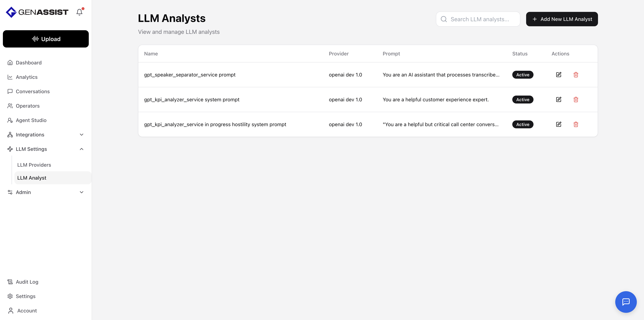
Task: Delete the in progress hostility prompt analyst
Action: click(x=576, y=124)
